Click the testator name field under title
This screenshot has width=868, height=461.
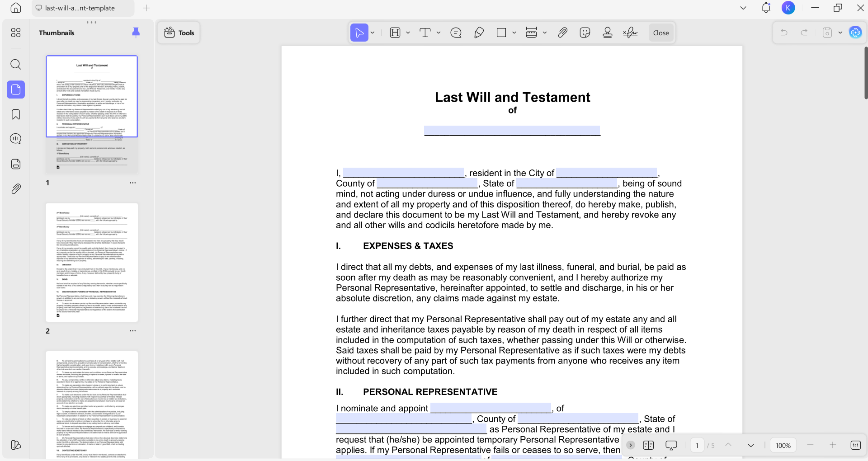(512, 131)
